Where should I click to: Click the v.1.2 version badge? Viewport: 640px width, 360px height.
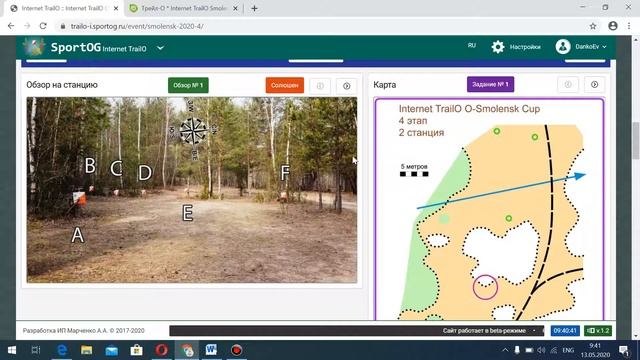coord(598,331)
